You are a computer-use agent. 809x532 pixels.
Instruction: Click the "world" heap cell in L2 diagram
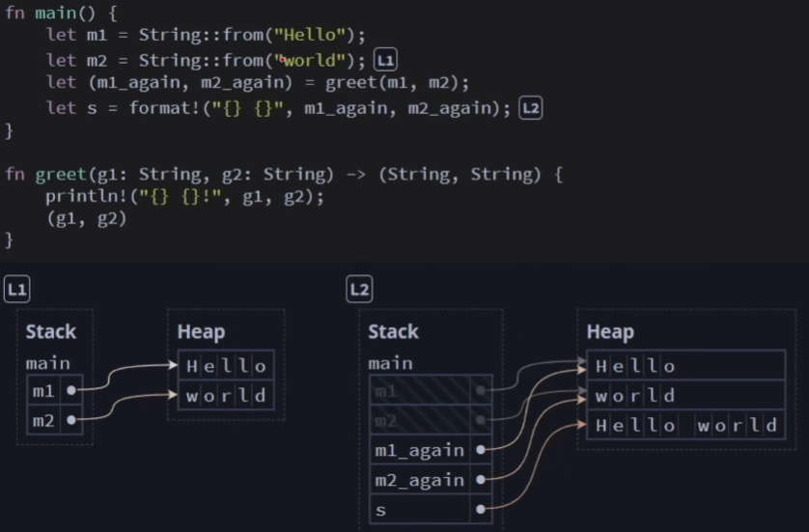click(x=685, y=396)
